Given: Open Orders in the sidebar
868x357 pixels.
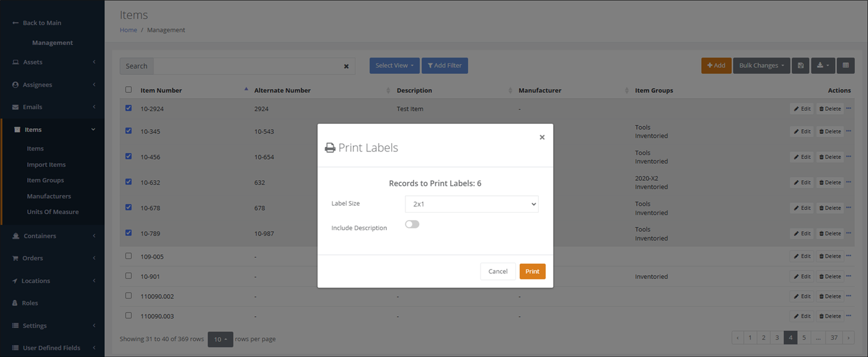Looking at the screenshot, I should 53,258.
